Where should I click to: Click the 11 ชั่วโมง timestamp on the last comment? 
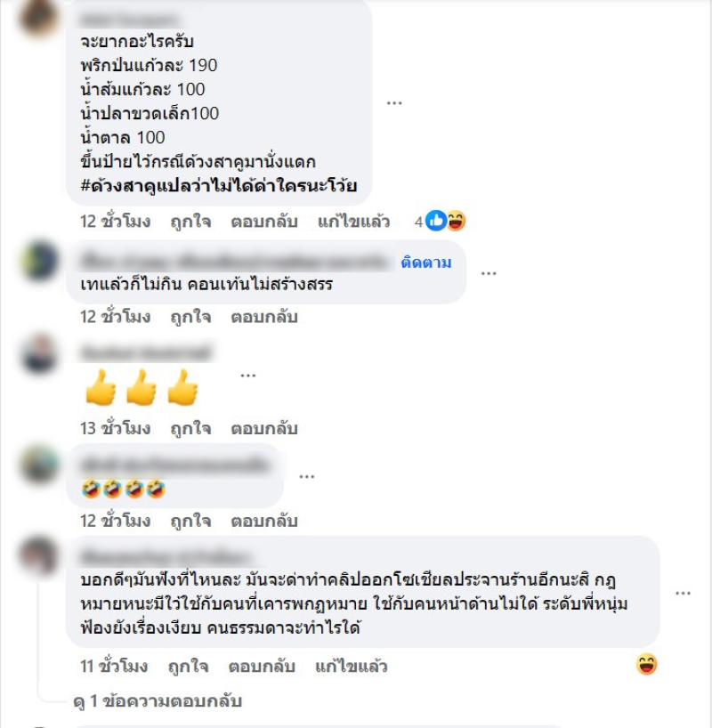click(114, 667)
